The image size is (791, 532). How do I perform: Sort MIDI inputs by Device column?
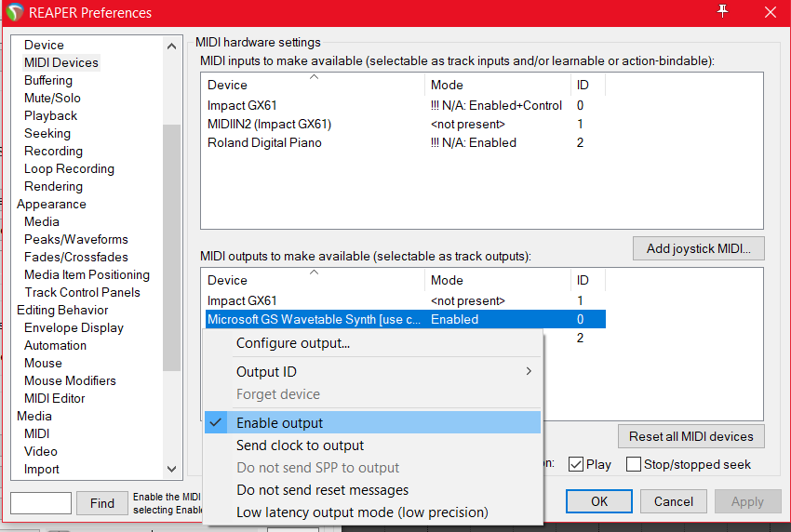pos(313,85)
